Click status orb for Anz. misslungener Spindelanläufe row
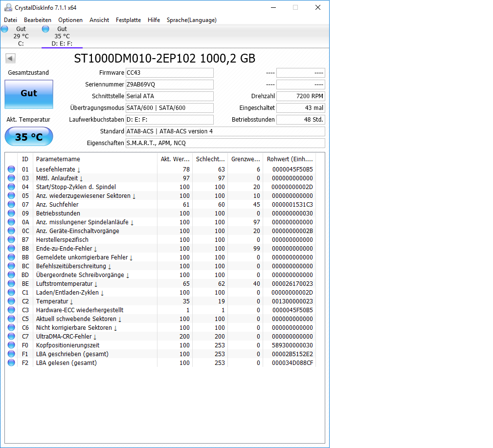This screenshot has height=448, width=493. pos(11,222)
